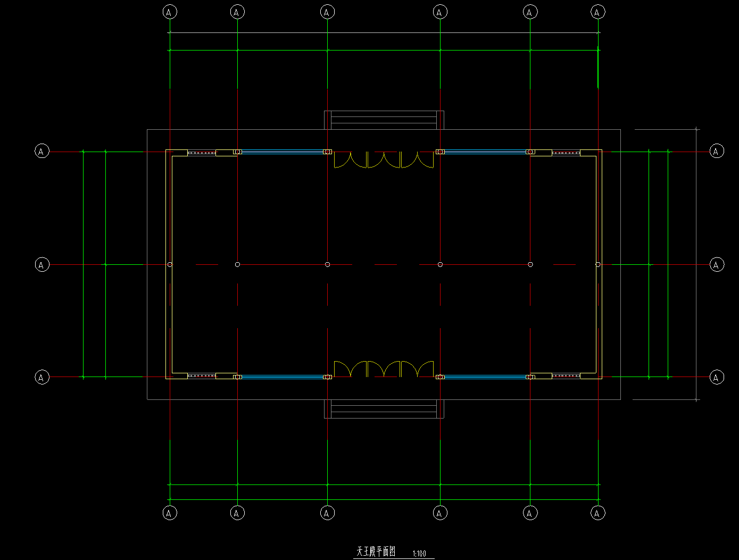Click the top-left grid axis bubble

(170, 12)
